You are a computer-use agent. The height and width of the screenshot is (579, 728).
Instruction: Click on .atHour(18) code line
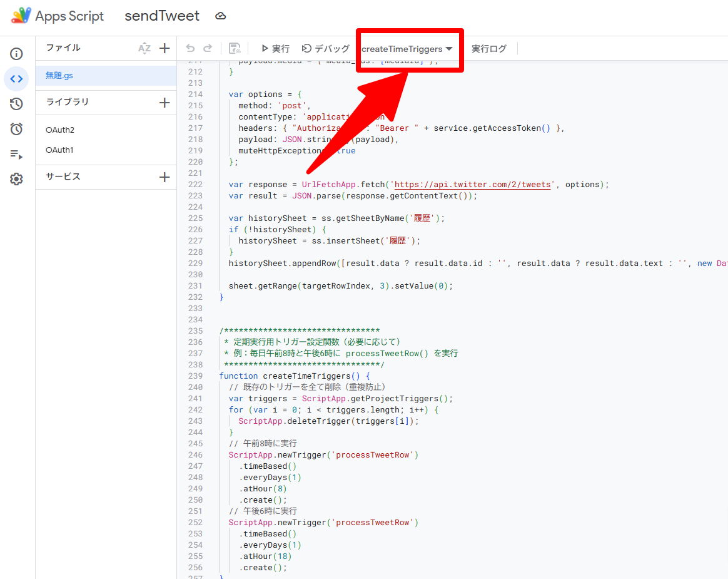(x=265, y=556)
